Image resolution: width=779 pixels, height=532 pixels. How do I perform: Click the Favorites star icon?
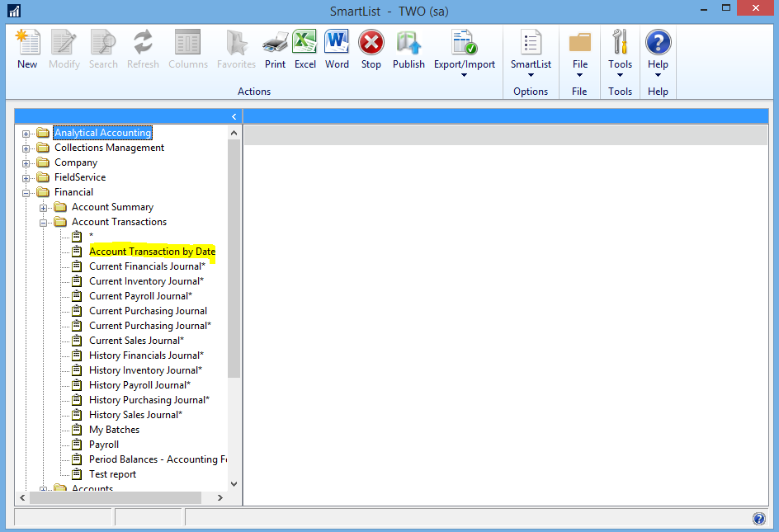[237, 42]
